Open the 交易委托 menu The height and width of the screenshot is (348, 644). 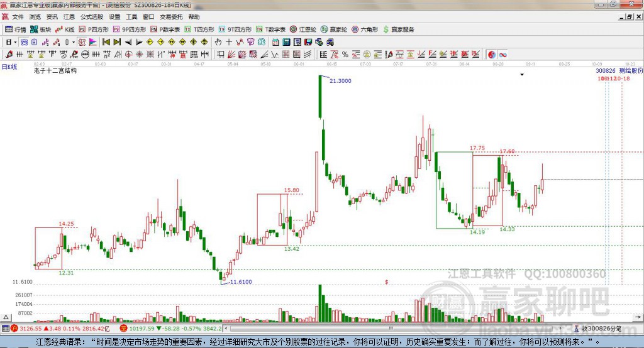point(171,17)
